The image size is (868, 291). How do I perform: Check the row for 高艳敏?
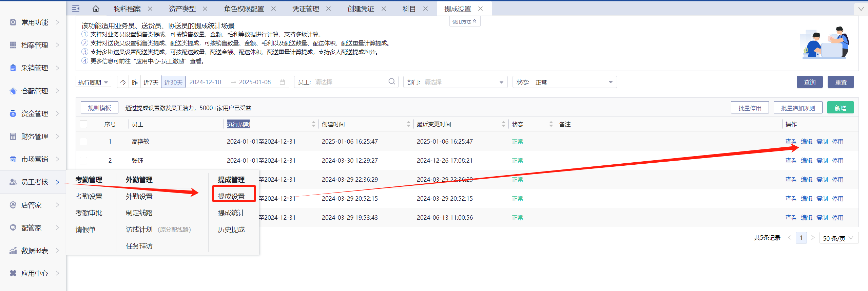click(83, 142)
